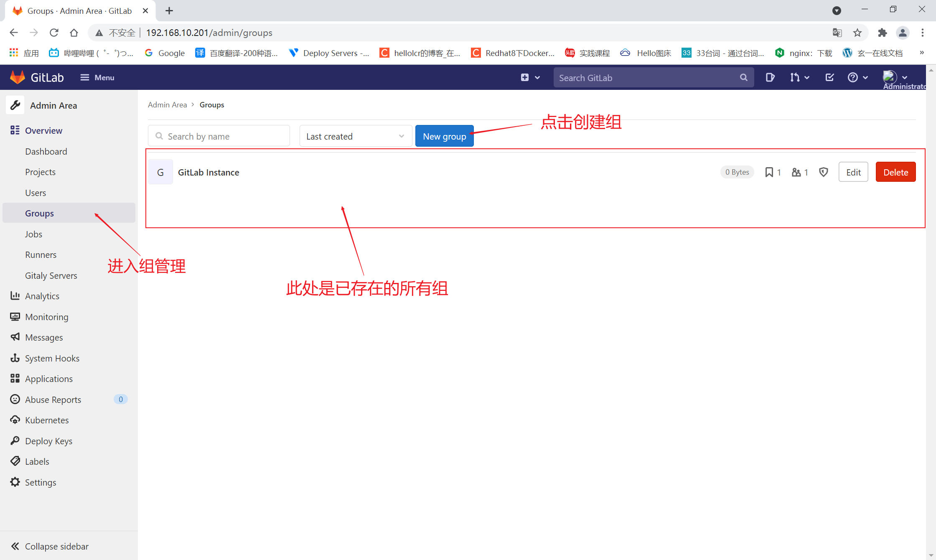Expand the create new plus dropdown
The width and height of the screenshot is (936, 560).
click(x=530, y=77)
